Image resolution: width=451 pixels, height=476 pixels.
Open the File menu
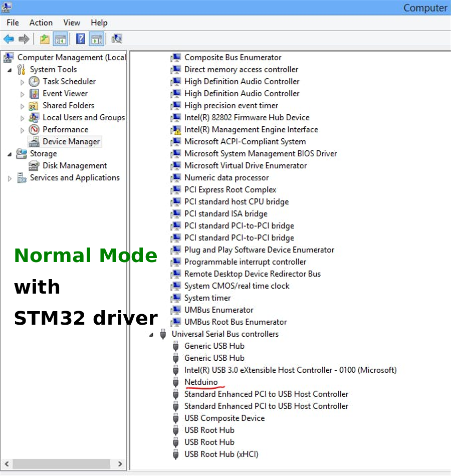[12, 23]
